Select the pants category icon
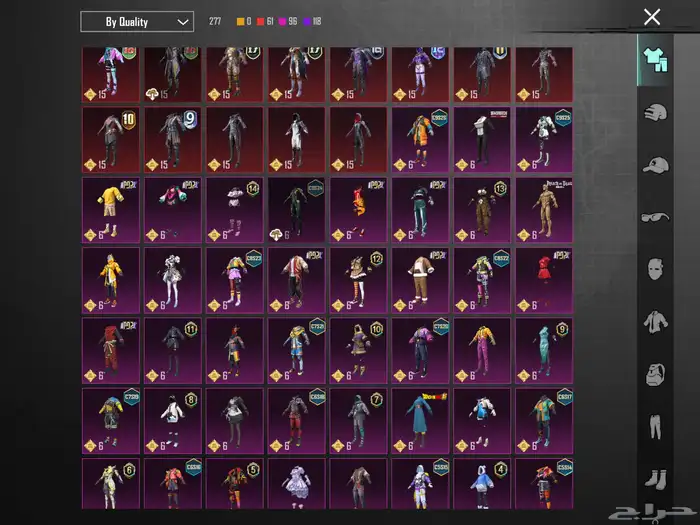 pyautogui.click(x=654, y=427)
